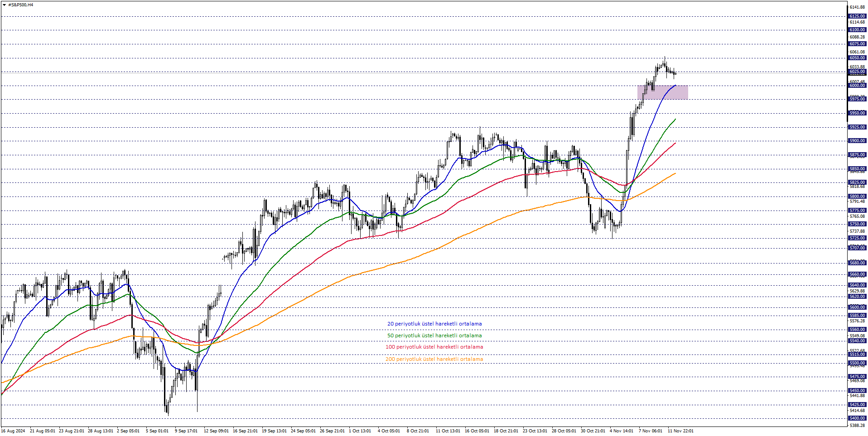Select the purple shaded rectangle near 6000
This screenshot has height=436, width=868.
(662, 92)
